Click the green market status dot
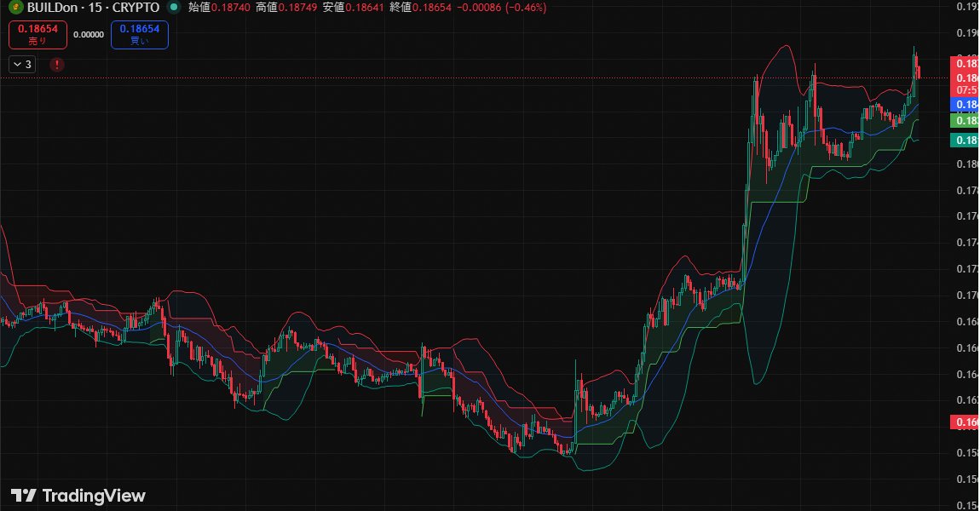980x511 pixels. 175,8
